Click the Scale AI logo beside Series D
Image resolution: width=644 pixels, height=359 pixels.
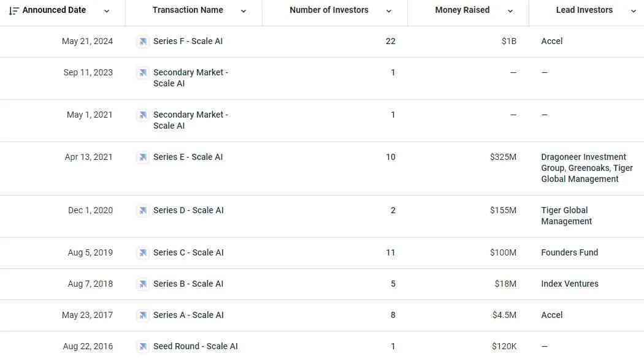(142, 211)
